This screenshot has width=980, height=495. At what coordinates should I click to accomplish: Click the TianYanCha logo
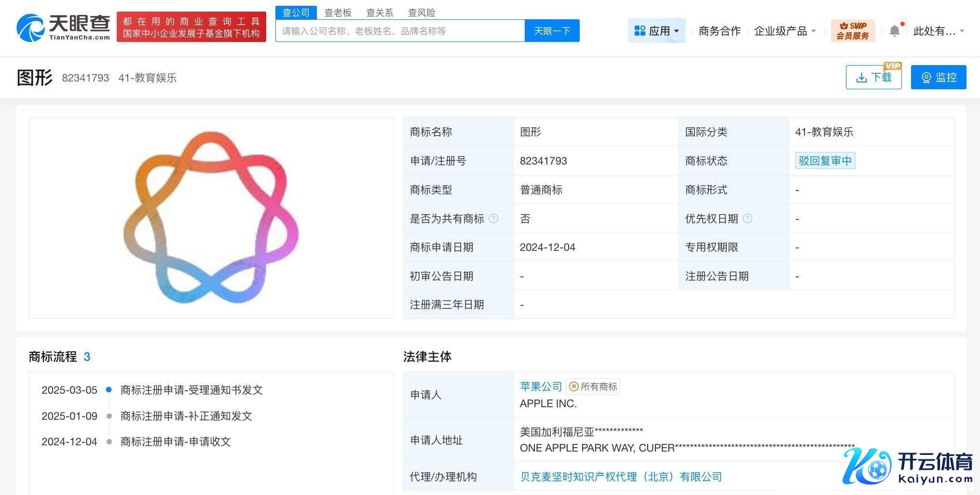(63, 27)
